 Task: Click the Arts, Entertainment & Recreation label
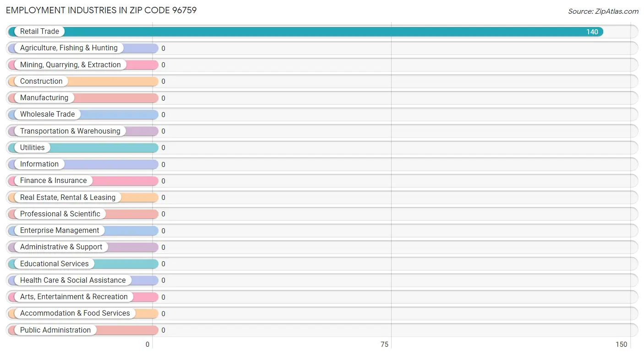[74, 297]
